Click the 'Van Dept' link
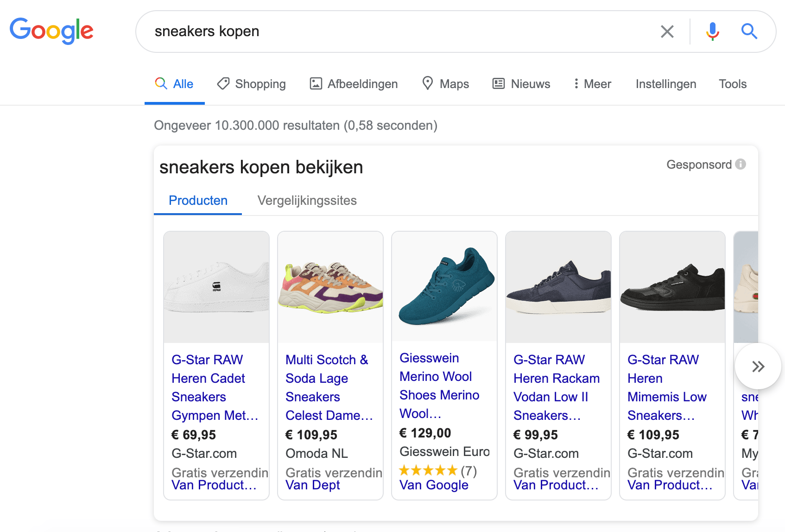This screenshot has width=785, height=532. click(x=312, y=485)
